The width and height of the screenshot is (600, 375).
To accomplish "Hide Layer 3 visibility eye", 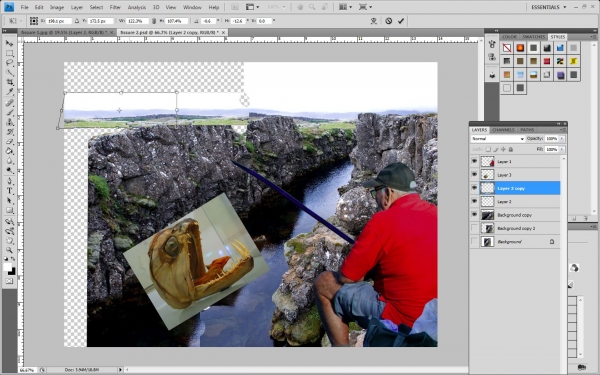I will pos(474,175).
